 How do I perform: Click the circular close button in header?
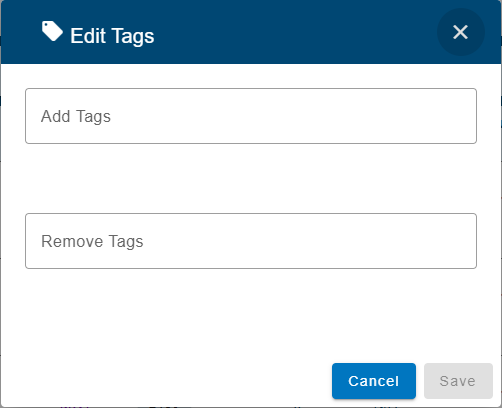coord(461,32)
